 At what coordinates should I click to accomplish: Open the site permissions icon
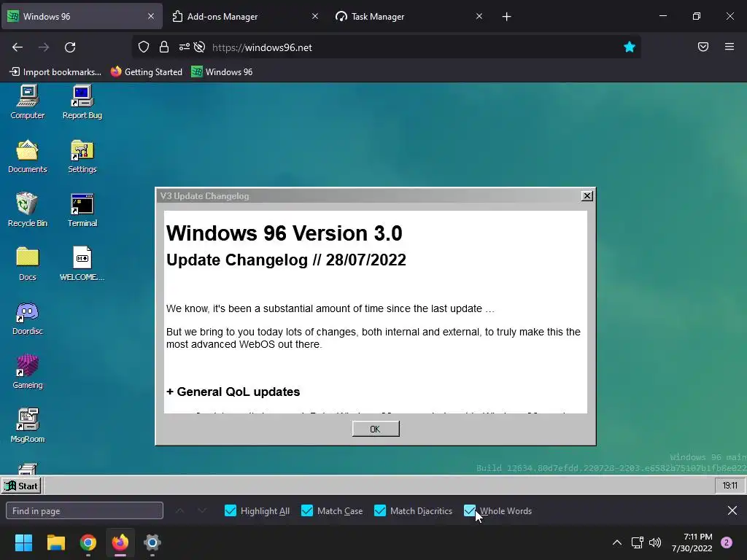click(184, 47)
